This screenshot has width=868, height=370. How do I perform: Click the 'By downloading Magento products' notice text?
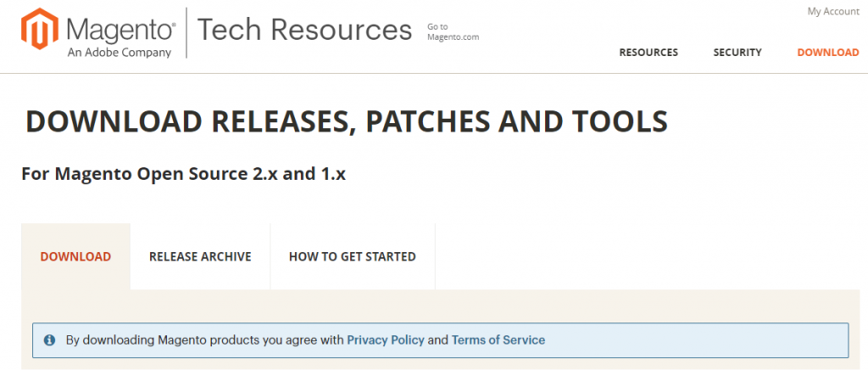click(x=204, y=339)
